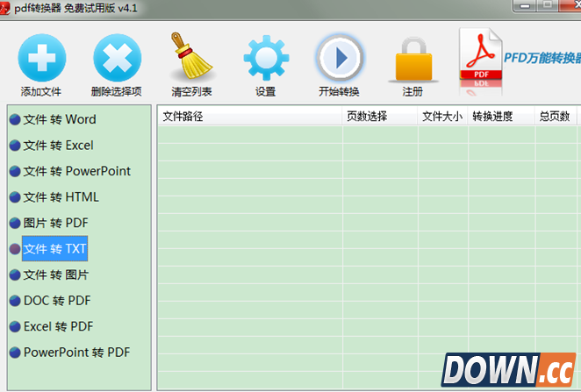The height and width of the screenshot is (392, 581).
Task: Click the 注册 label text
Action: [412, 91]
